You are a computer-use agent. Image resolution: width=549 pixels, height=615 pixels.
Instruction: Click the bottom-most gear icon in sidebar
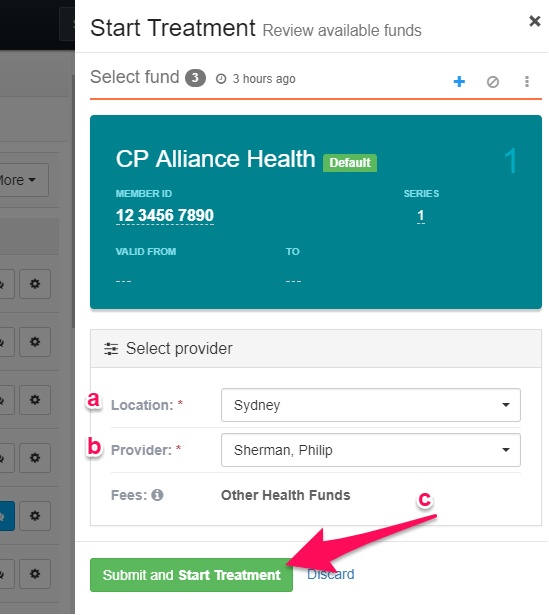(35, 574)
